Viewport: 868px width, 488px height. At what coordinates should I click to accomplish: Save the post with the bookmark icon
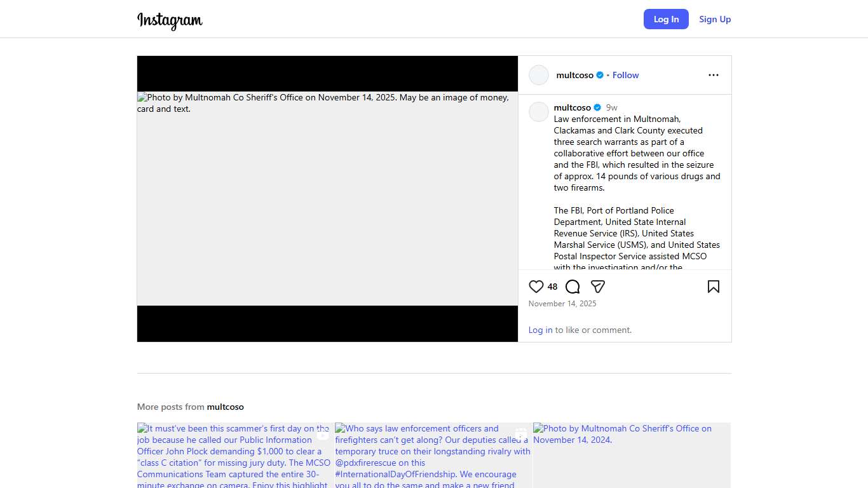click(713, 287)
